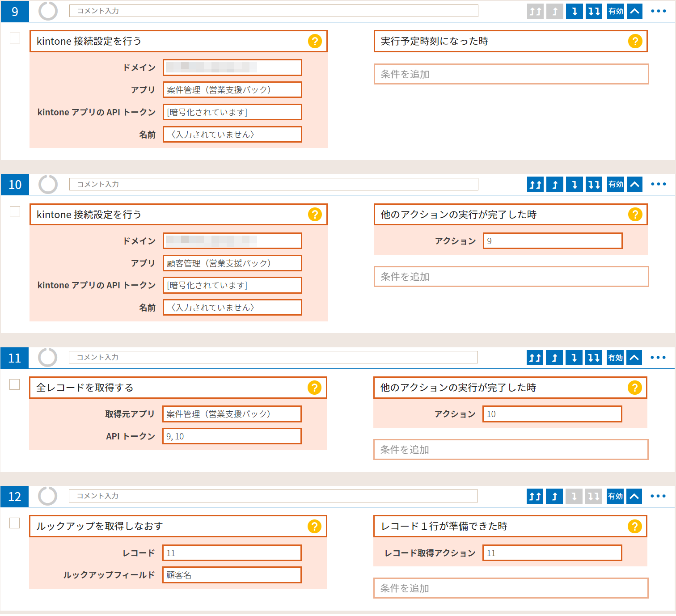Viewport: 676px width, 616px height.
Task: Open more options menu for row 12
Action: pos(658,496)
